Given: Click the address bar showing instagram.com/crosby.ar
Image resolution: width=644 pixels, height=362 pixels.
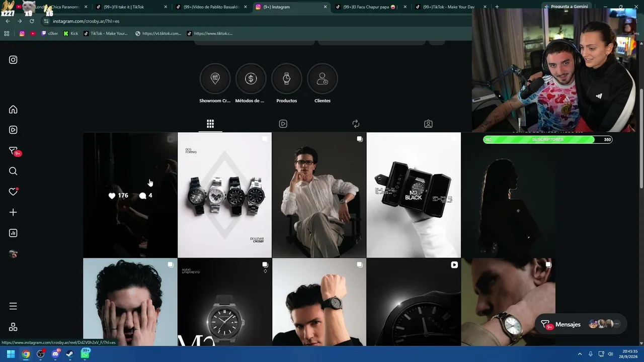Looking at the screenshot, I should click(257, 21).
